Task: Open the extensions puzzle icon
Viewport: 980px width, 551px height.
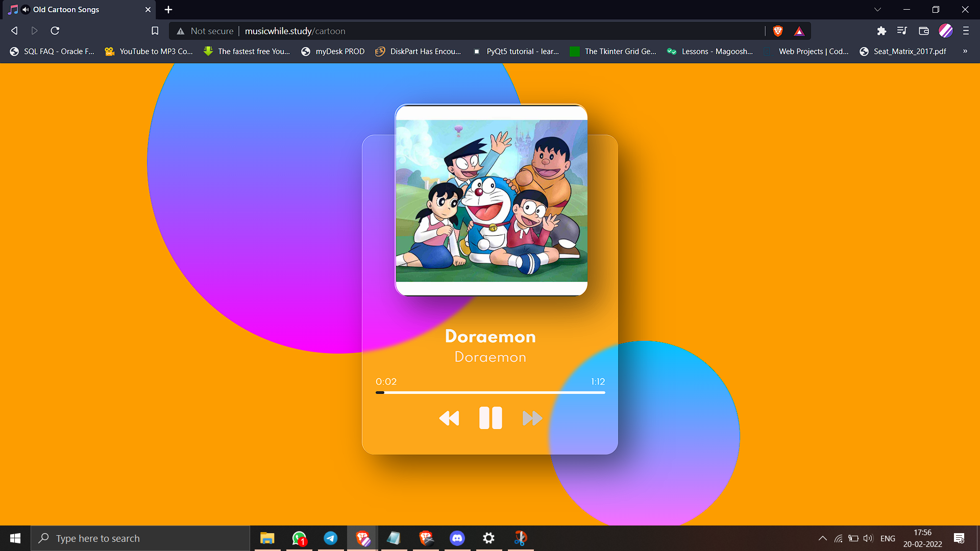Action: point(881,31)
